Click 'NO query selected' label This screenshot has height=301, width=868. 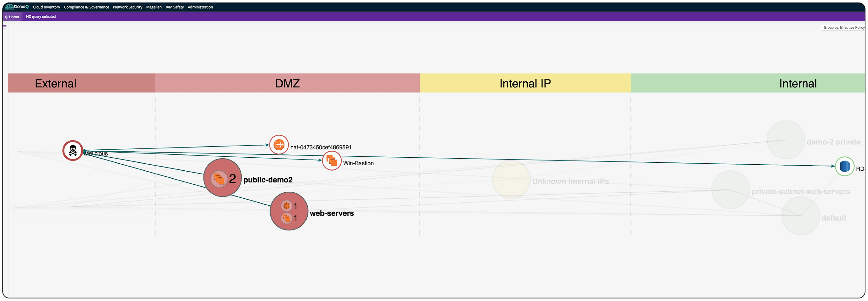(41, 17)
